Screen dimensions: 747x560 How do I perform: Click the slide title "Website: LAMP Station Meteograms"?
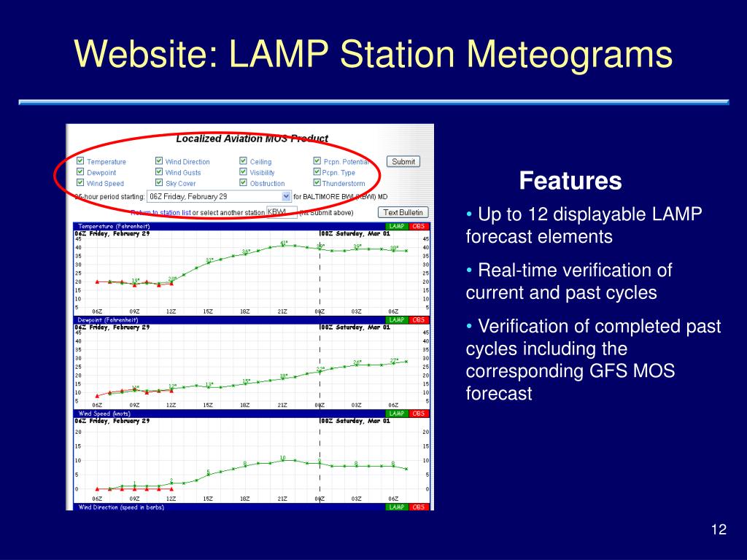(373, 54)
